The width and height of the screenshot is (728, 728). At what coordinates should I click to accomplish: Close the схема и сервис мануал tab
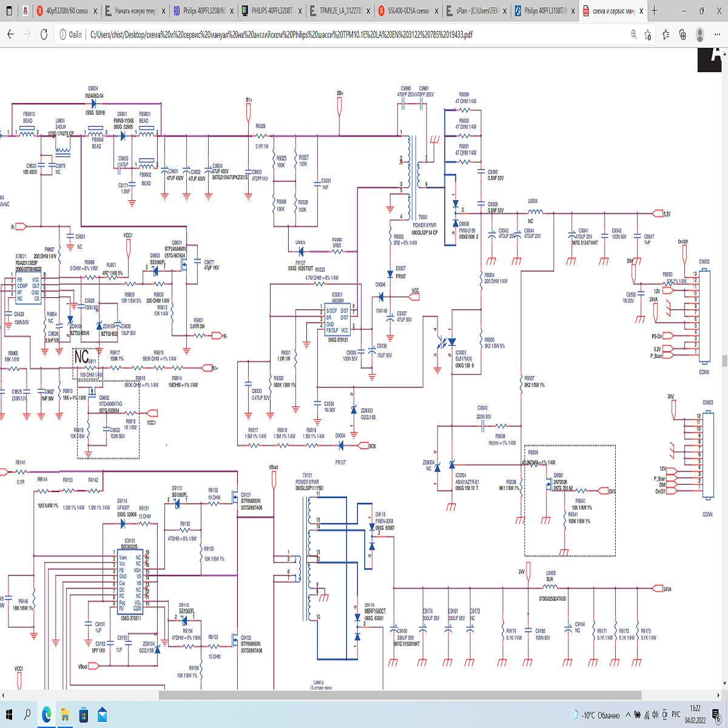[x=641, y=11]
